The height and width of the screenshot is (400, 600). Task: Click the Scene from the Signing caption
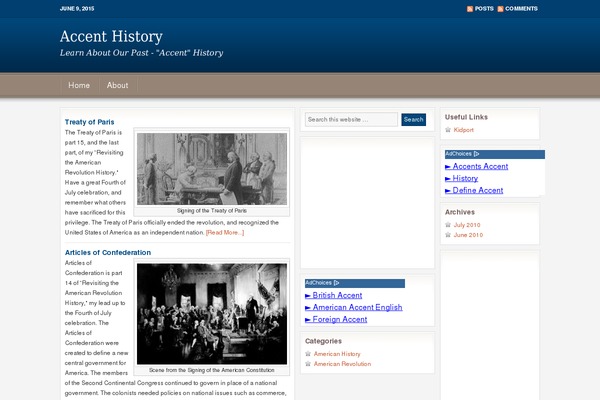(212, 370)
